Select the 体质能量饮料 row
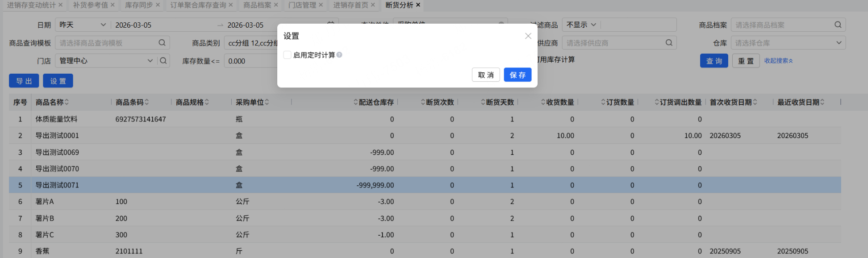868x258 pixels. pyautogui.click(x=425, y=119)
